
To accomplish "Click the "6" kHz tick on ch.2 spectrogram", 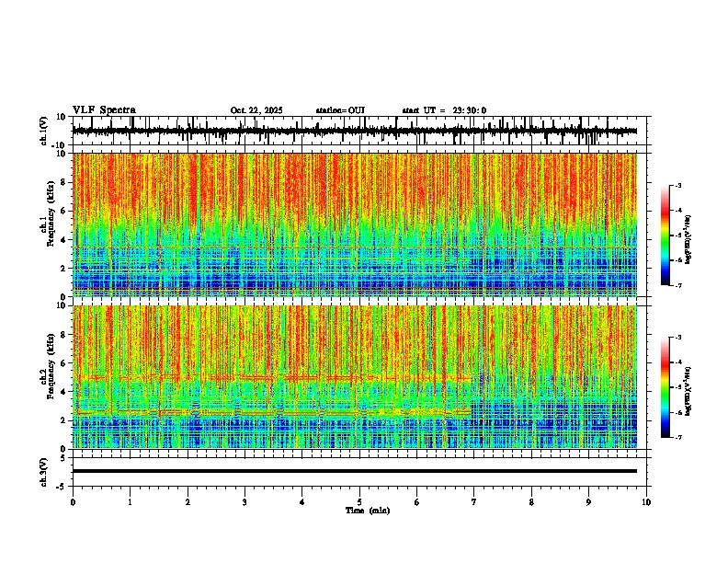I will pyautogui.click(x=63, y=363).
